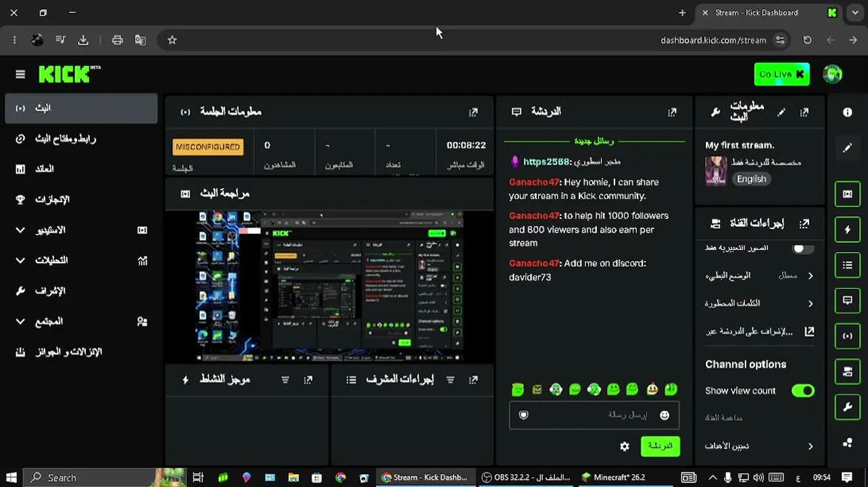Select البث stream in the sidebar

point(81,108)
